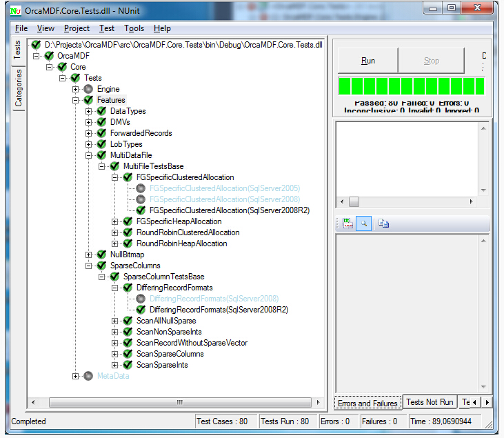504x438 pixels.
Task: Click the gray icon beside FGSpecificClusteredAllocation(SqlServer2008)
Action: [x=141, y=199]
